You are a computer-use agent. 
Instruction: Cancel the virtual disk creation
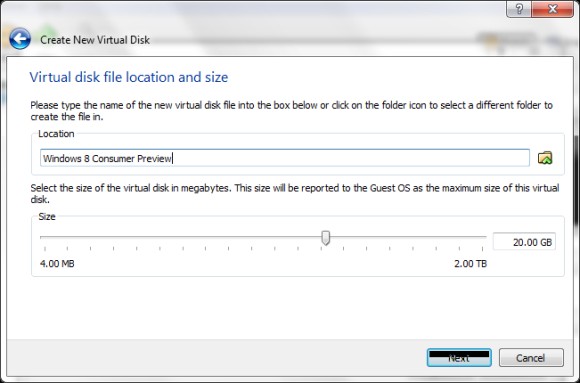531,358
